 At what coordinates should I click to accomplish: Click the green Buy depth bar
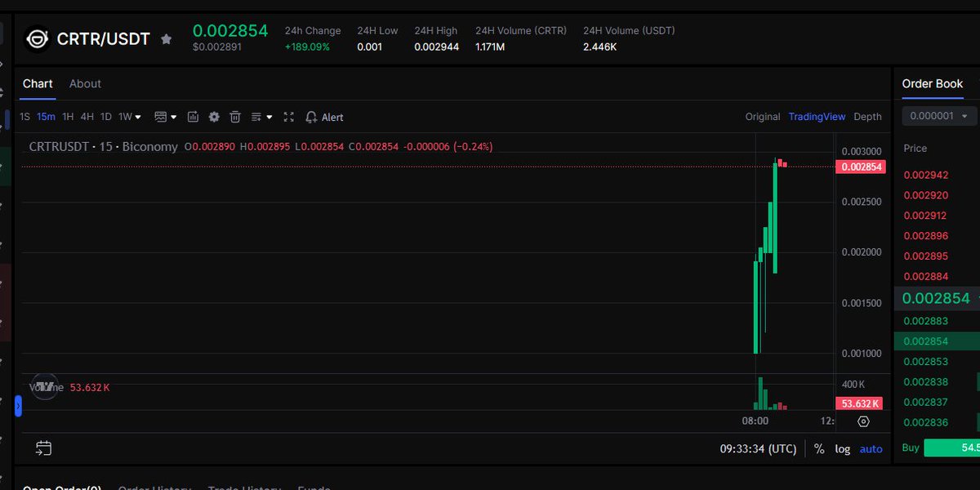pos(951,448)
